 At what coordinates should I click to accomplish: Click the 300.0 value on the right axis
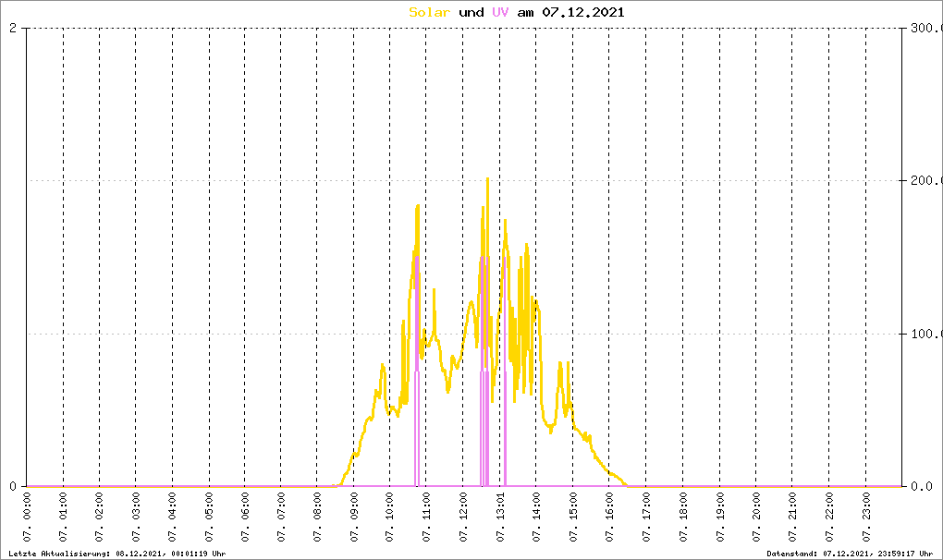coord(923,29)
